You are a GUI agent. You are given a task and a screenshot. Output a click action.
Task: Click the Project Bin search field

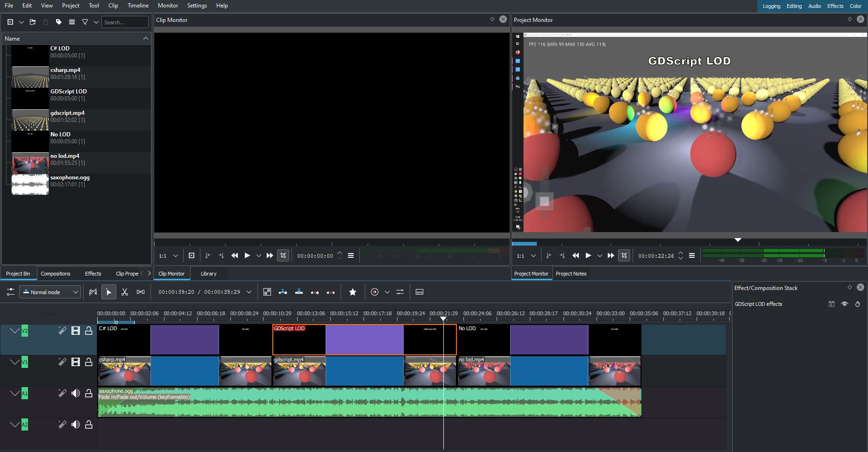(125, 22)
